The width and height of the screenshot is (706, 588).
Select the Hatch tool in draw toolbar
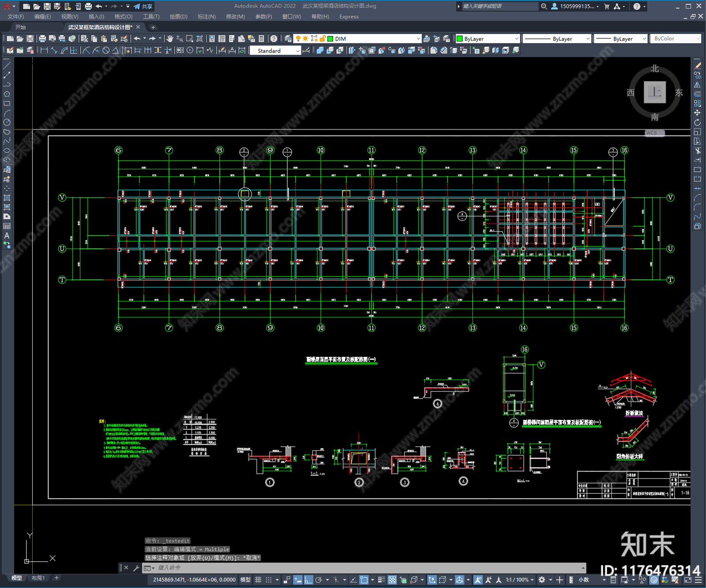tap(7, 198)
